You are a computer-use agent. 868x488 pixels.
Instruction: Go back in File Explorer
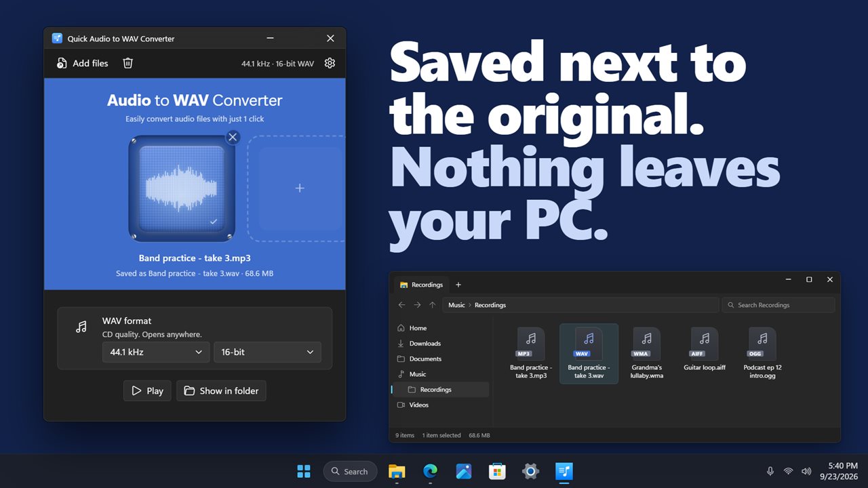click(x=401, y=305)
